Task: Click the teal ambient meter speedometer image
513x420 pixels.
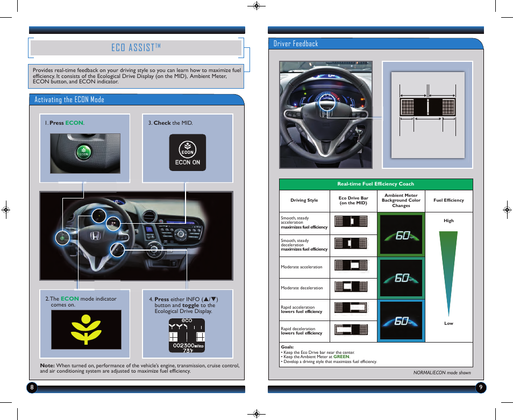Action: (x=401, y=278)
